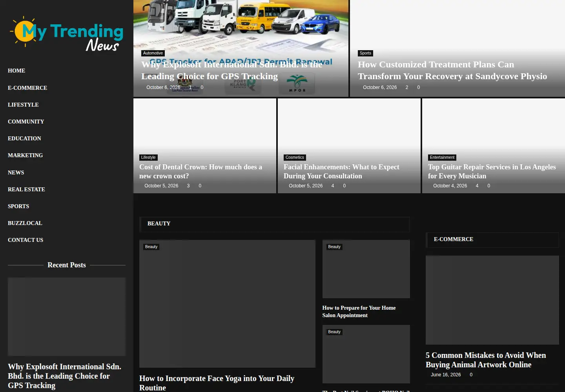Click the Recent Posts article thumbnail
Viewport: 565px width, 392px height.
tap(67, 317)
